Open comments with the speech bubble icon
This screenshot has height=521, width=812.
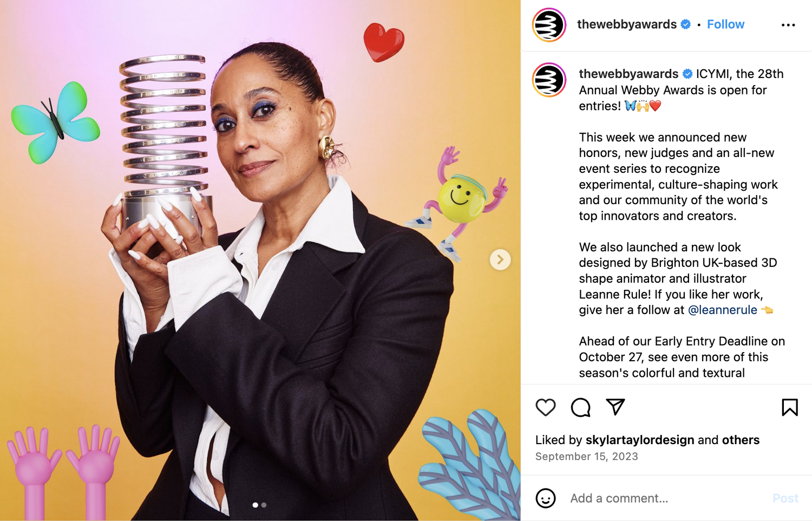(x=580, y=407)
